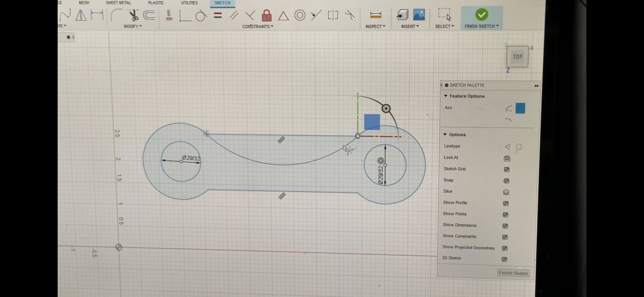Screen dimensions: 644x297
Task: Click the Insert image canvas icon
Action: click(x=419, y=15)
